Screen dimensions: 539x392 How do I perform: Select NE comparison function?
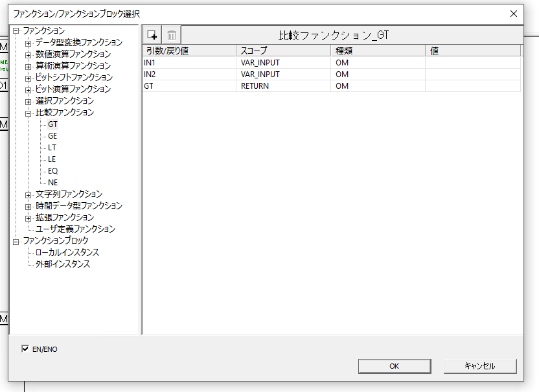(x=52, y=183)
